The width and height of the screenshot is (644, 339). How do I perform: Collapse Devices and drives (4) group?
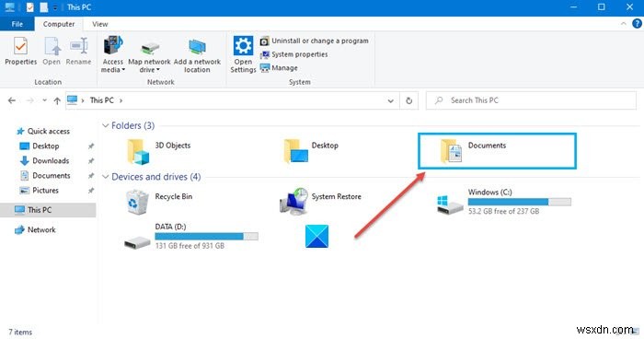(x=106, y=177)
